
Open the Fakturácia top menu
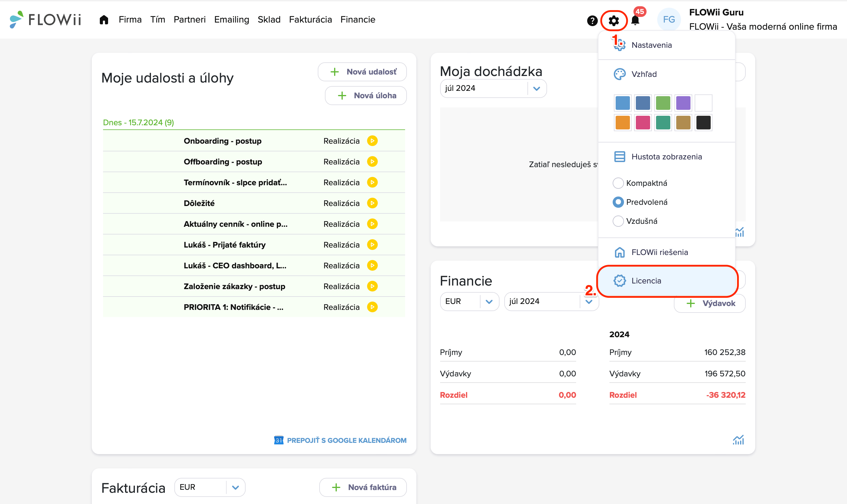tap(310, 20)
